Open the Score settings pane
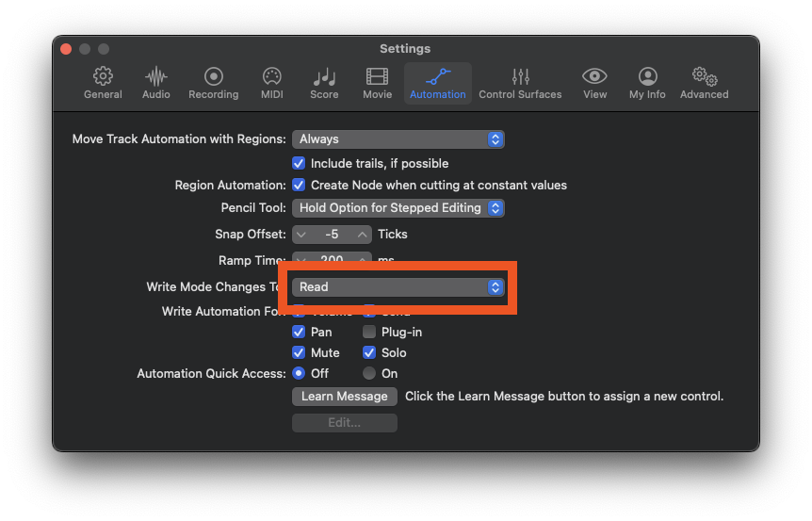Screen dimensions: 812x521 pos(324,83)
